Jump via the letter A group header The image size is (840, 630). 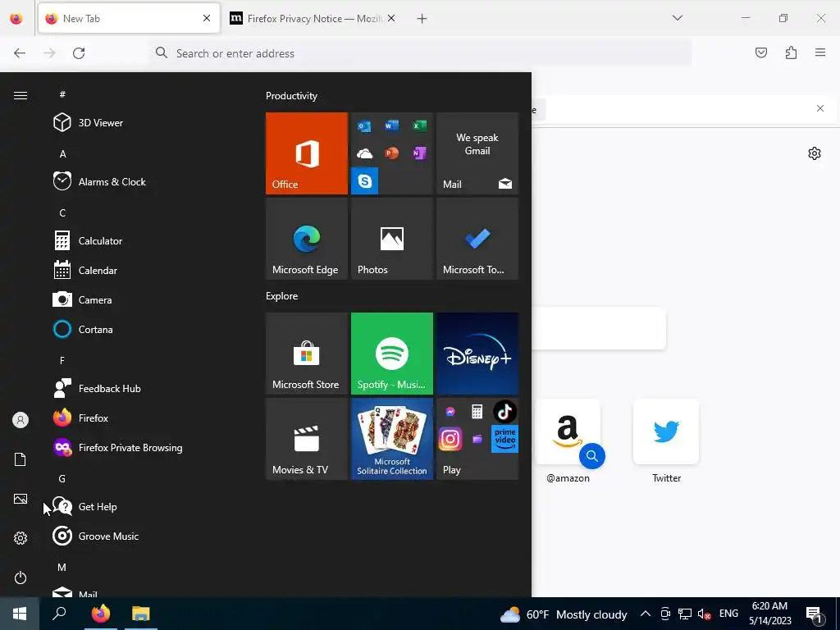tap(62, 153)
